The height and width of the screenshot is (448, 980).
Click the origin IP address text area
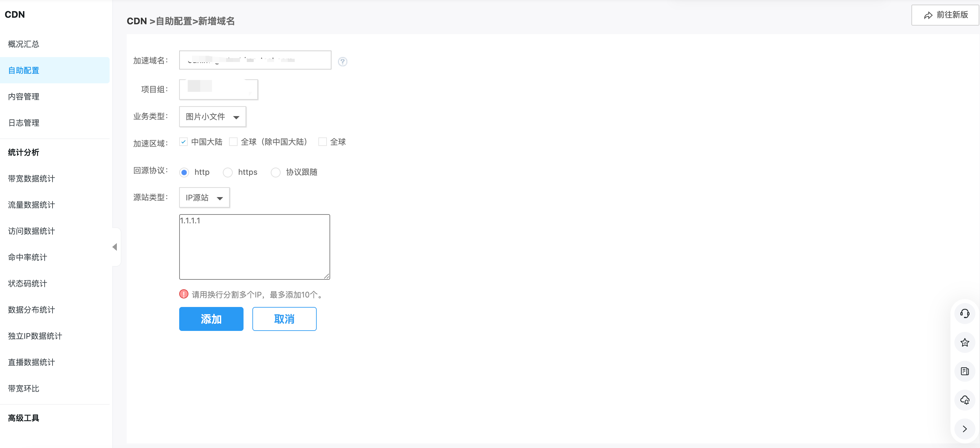click(254, 247)
